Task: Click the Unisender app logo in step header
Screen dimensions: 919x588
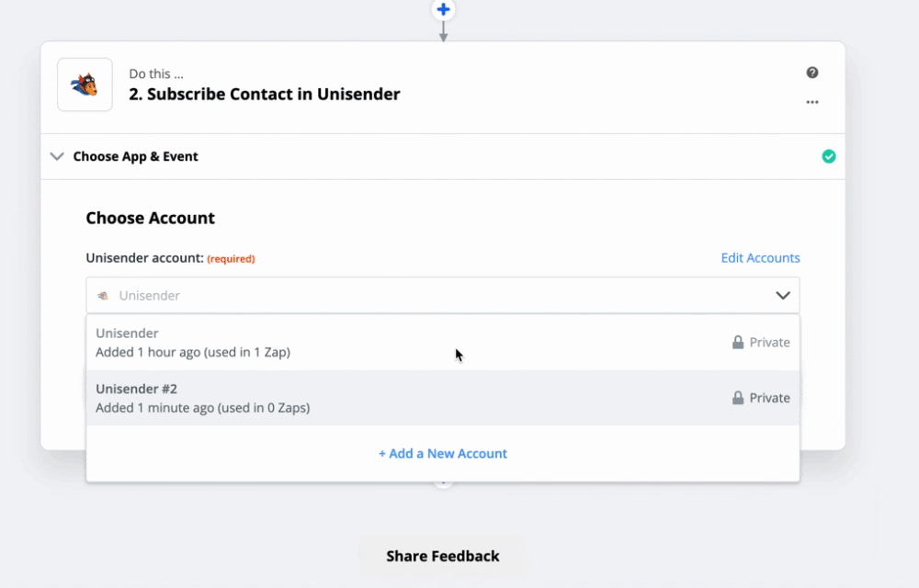Action: (85, 85)
